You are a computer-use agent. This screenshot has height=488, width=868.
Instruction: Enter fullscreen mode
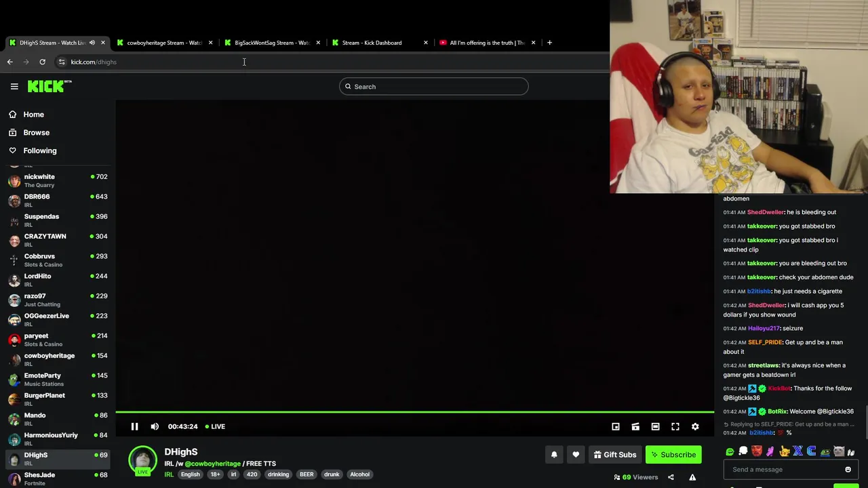[x=675, y=426]
